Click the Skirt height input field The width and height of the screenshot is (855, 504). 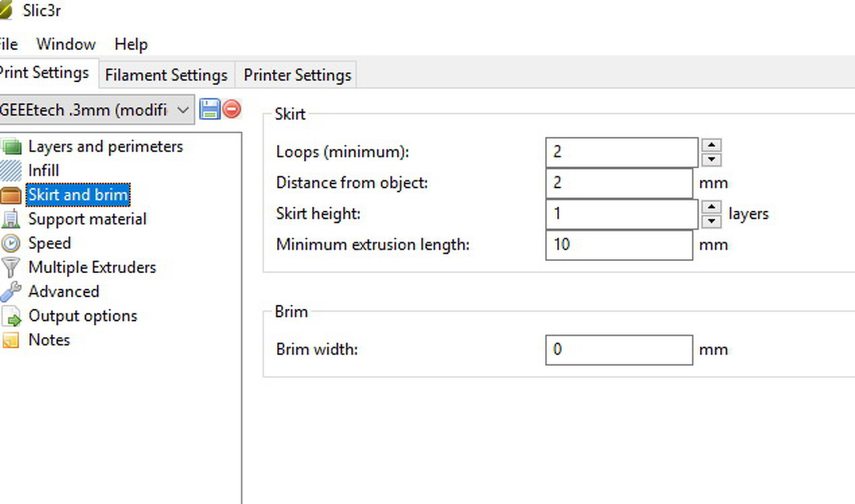[x=622, y=214]
